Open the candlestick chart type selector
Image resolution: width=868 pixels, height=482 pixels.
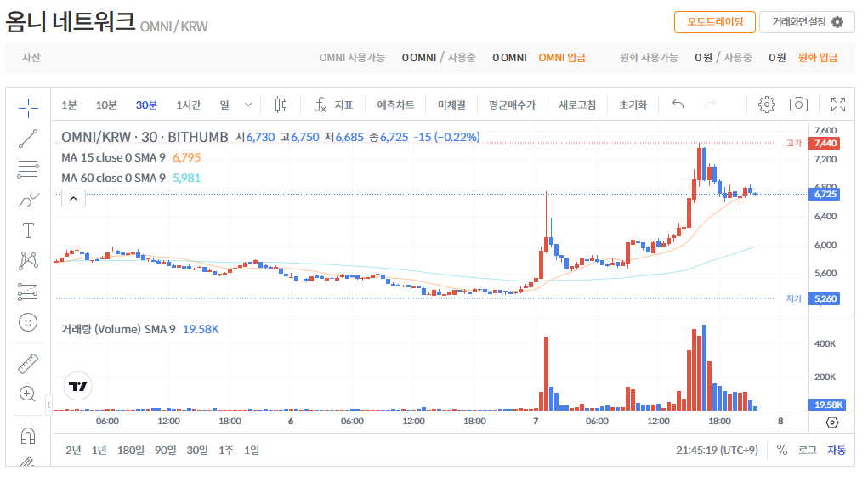pos(281,105)
